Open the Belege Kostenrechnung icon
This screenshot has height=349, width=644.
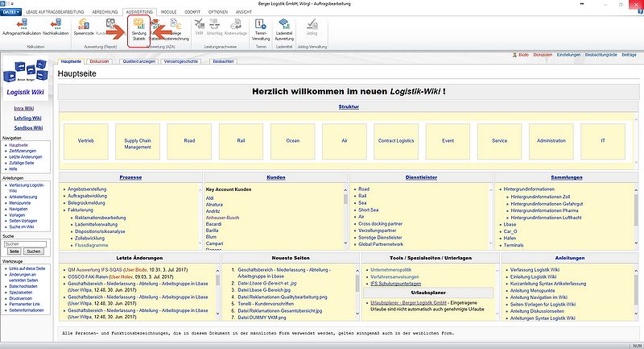(x=175, y=30)
